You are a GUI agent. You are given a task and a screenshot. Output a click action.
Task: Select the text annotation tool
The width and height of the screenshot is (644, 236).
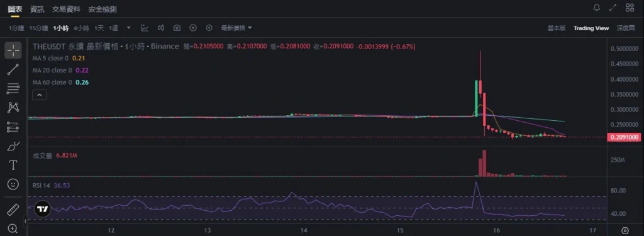[13, 166]
